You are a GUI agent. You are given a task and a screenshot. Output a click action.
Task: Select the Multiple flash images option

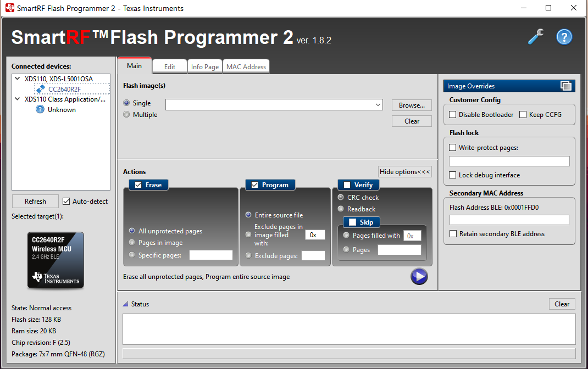pyautogui.click(x=126, y=115)
